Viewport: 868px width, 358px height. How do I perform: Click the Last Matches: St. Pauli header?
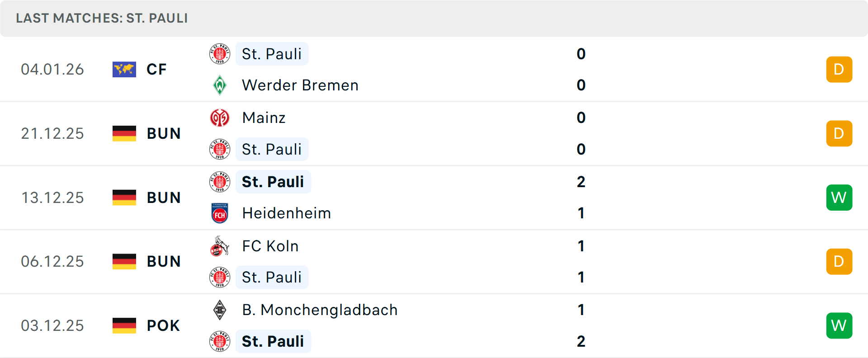tap(102, 18)
